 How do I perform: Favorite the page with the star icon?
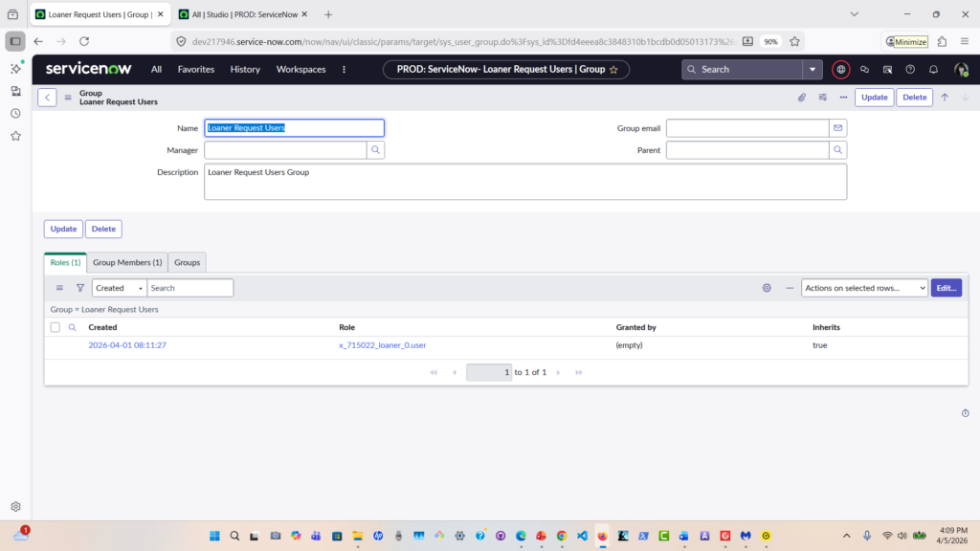coord(613,70)
